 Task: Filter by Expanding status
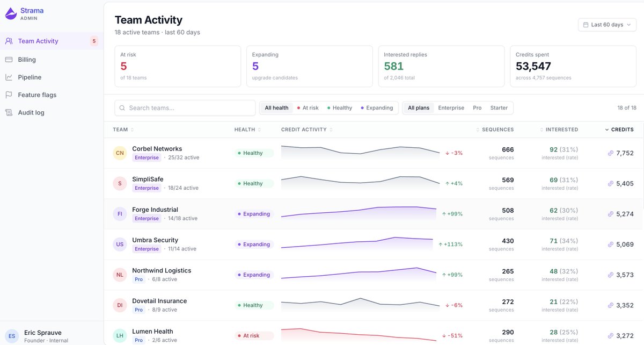[377, 108]
